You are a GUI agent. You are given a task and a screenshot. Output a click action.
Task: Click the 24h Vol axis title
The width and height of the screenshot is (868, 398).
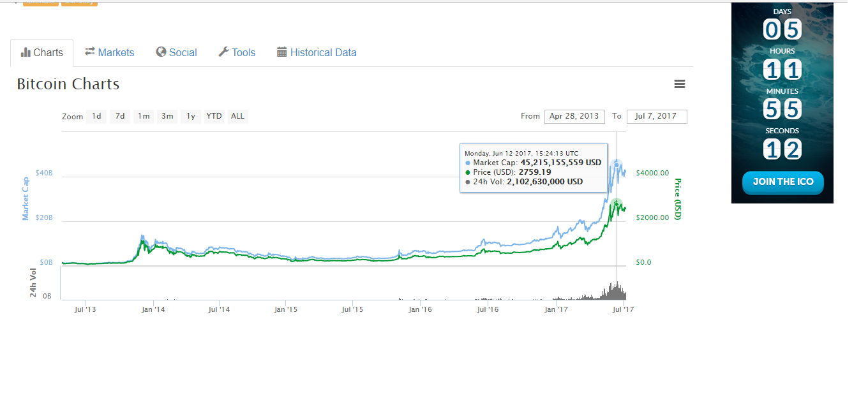pyautogui.click(x=33, y=282)
